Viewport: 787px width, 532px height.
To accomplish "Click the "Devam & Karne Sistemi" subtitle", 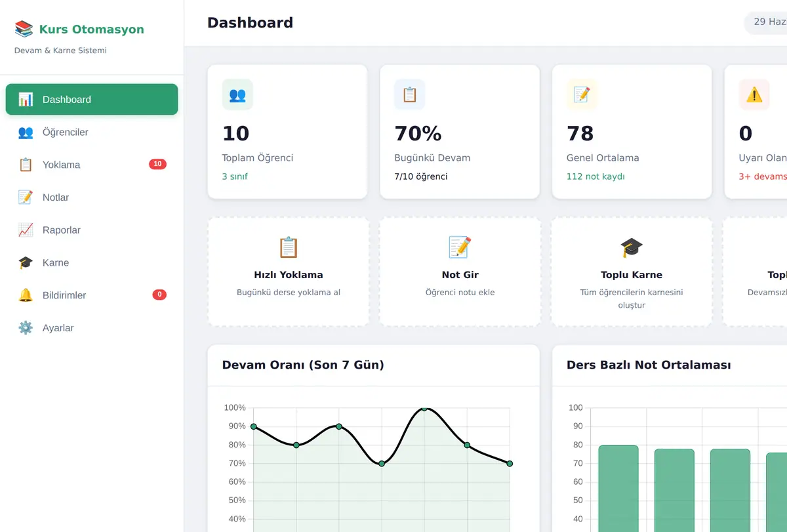I will pos(60,51).
